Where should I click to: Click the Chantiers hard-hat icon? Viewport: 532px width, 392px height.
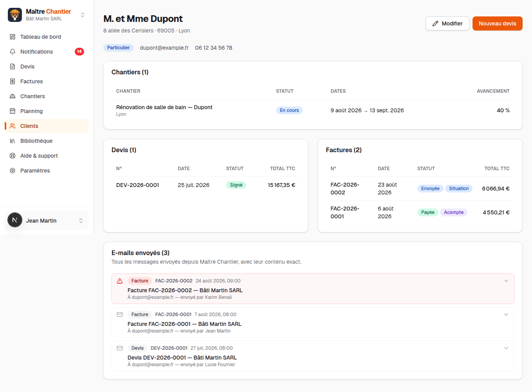pyautogui.click(x=13, y=96)
